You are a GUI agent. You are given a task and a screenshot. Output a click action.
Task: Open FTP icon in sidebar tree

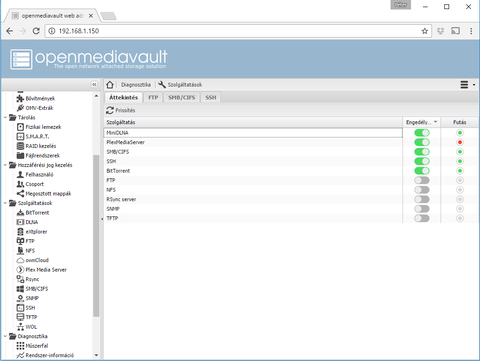[20, 241]
